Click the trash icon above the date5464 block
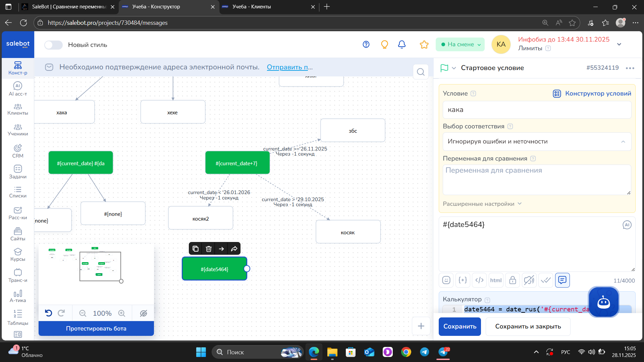 [x=209, y=249]
